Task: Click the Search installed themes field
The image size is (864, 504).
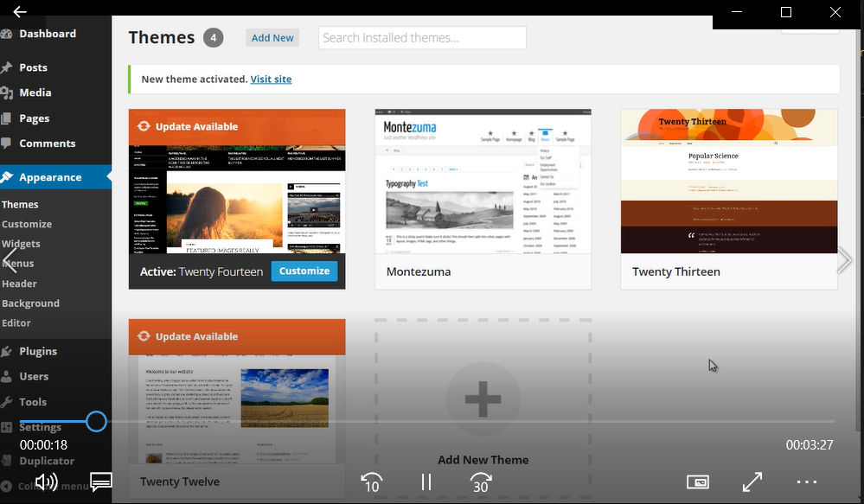Action: point(422,38)
